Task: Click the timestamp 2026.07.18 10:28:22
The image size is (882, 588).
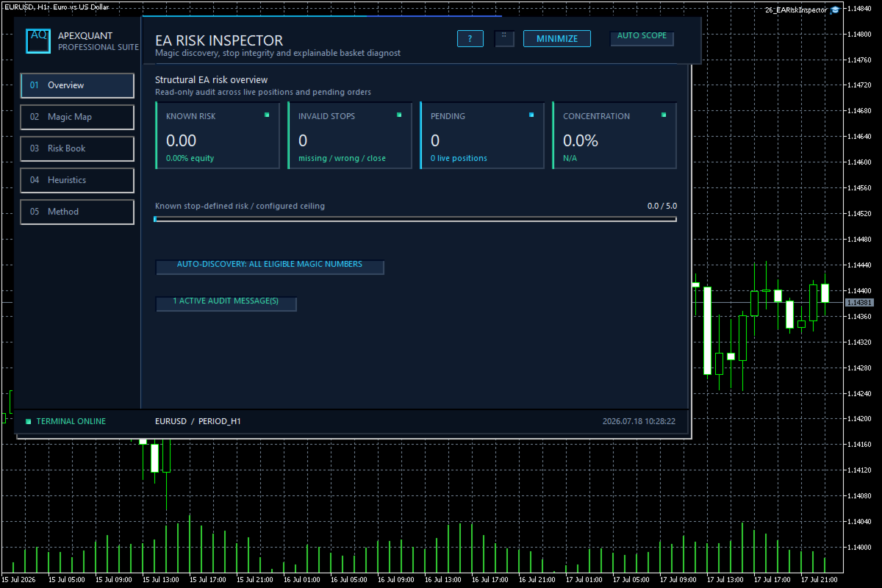Action: tap(639, 421)
